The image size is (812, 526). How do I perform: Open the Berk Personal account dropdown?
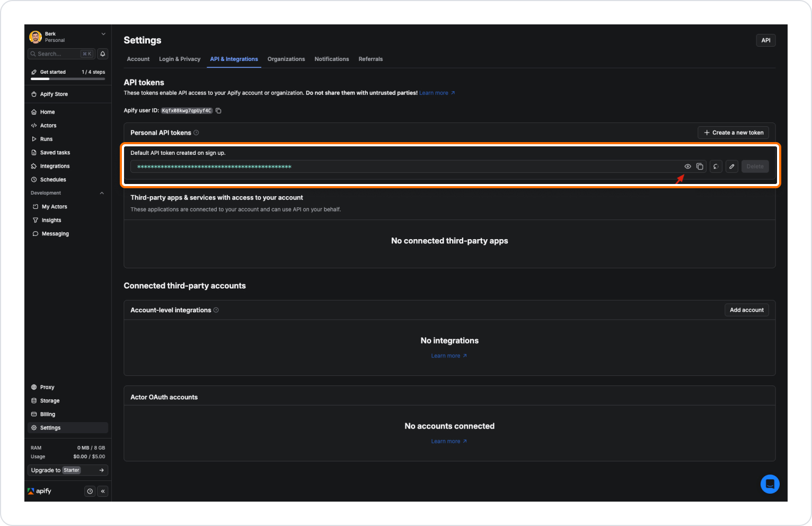[68, 37]
